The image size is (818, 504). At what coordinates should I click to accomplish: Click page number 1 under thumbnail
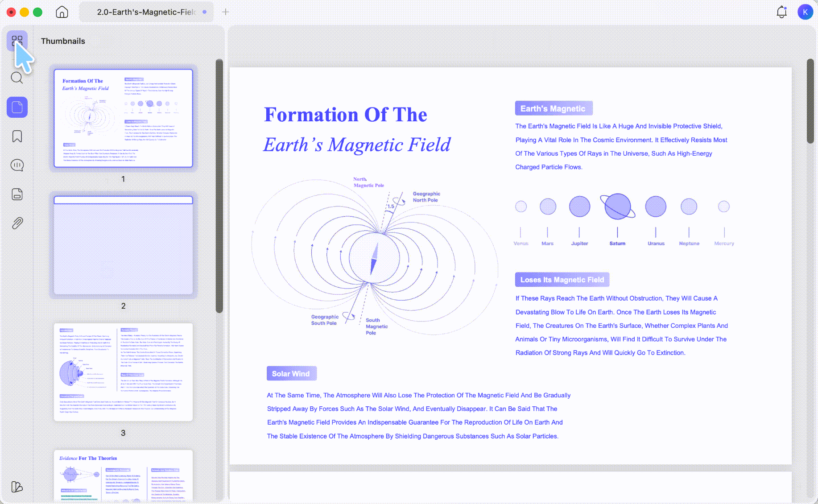[123, 179]
